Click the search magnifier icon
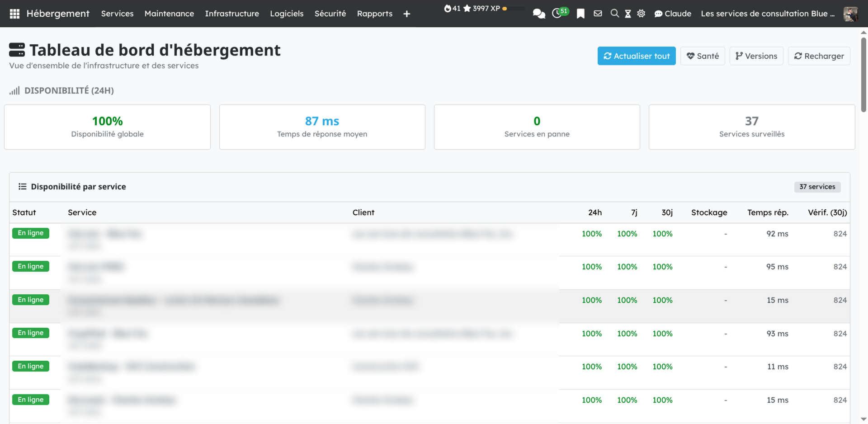 coord(614,14)
